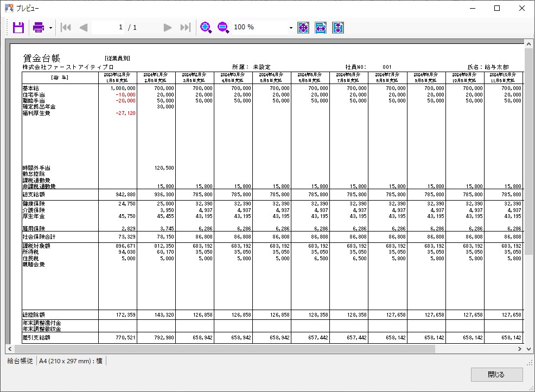Image resolution: width=535 pixels, height=392 pixels.
Task: Click the 課税対象額 row label
Action: coord(36,246)
